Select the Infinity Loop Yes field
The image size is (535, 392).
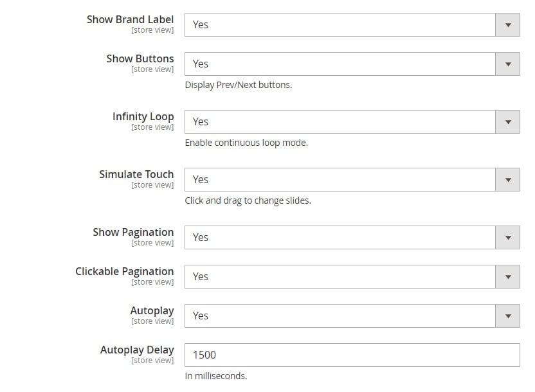pyautogui.click(x=352, y=122)
